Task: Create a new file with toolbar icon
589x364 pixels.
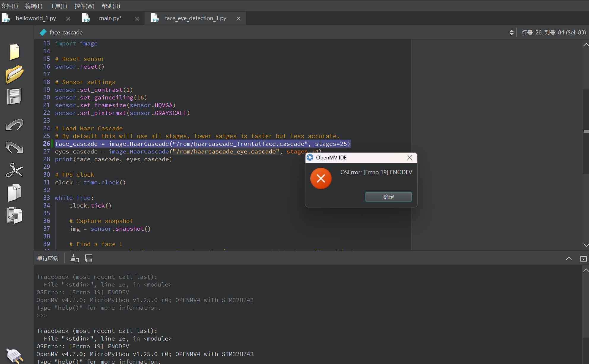Action: 14,52
